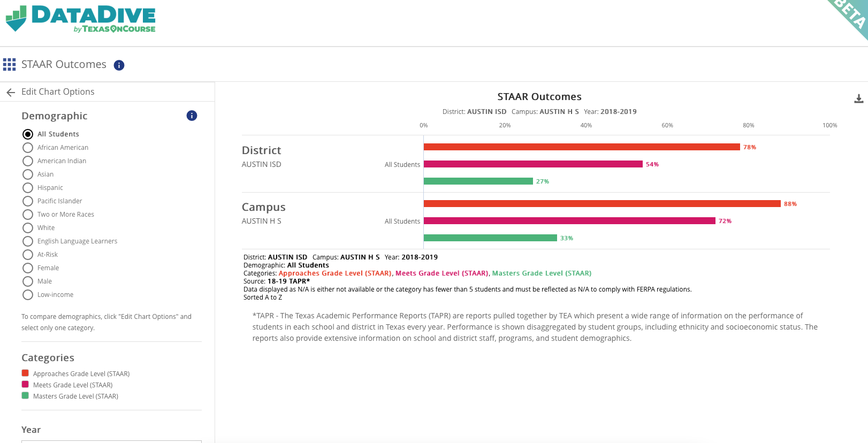Choose the Low-income option
The image size is (868, 443).
28,295
